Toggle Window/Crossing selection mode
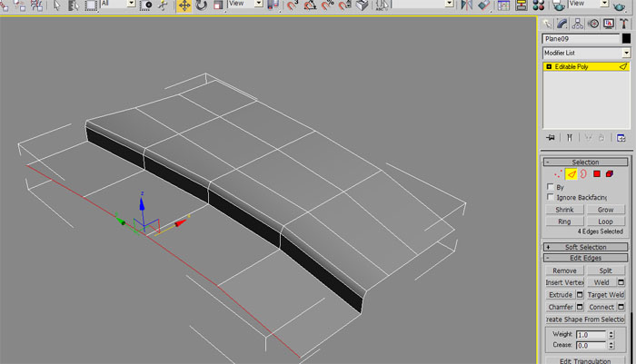The height and width of the screenshot is (364, 636). [146, 5]
